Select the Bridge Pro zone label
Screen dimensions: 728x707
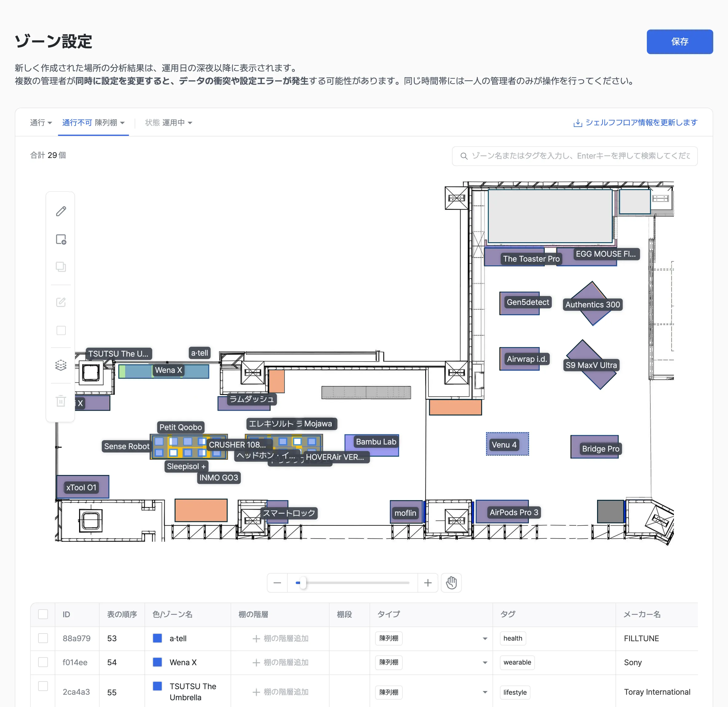[x=601, y=449]
